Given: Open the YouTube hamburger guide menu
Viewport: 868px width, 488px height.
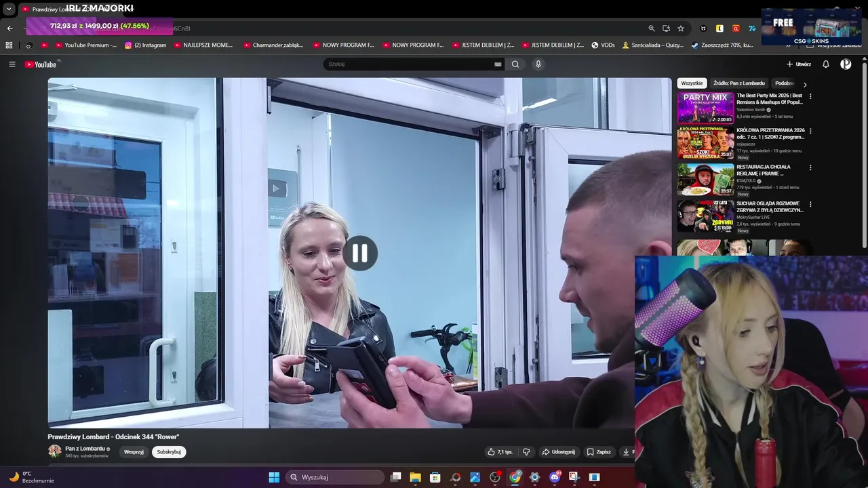Looking at the screenshot, I should 12,64.
